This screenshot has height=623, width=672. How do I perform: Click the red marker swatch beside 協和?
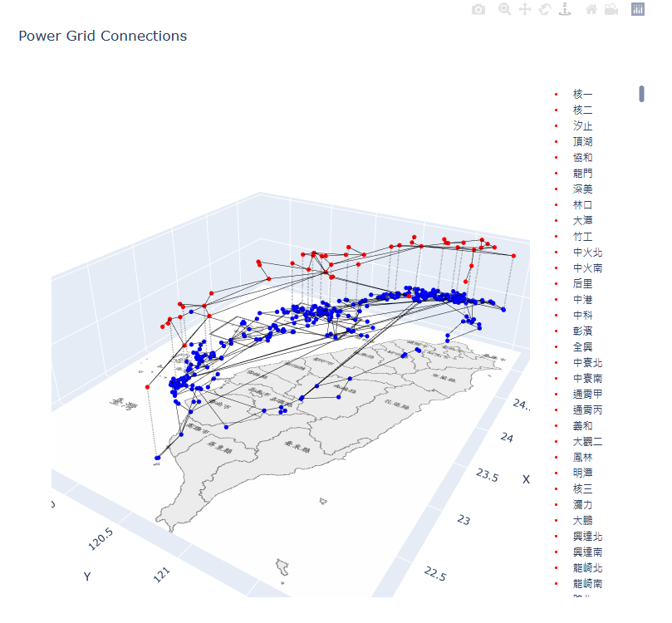pyautogui.click(x=555, y=157)
